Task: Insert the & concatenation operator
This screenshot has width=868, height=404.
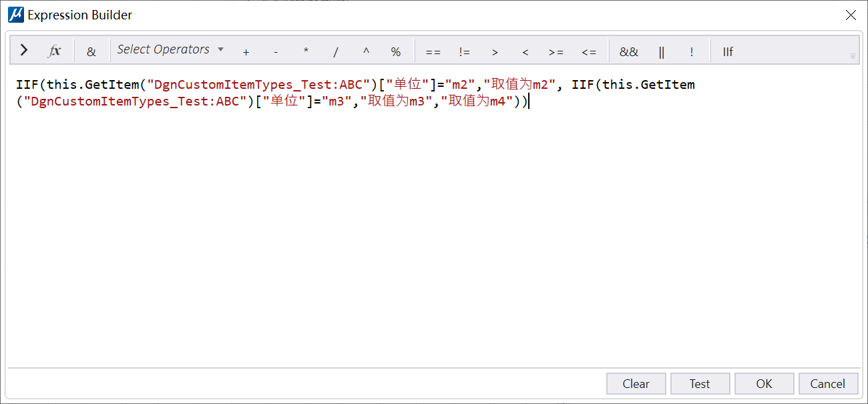Action: click(91, 51)
